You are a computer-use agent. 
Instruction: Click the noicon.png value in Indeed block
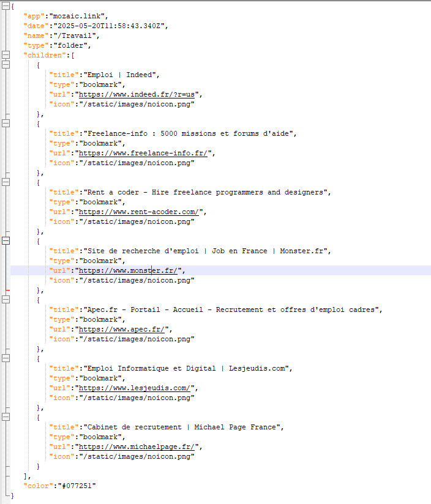[137, 105]
